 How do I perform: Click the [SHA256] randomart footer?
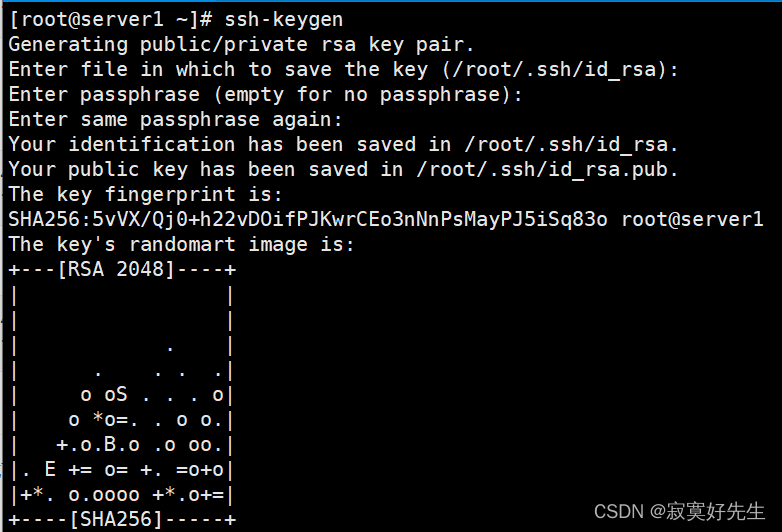click(x=120, y=519)
